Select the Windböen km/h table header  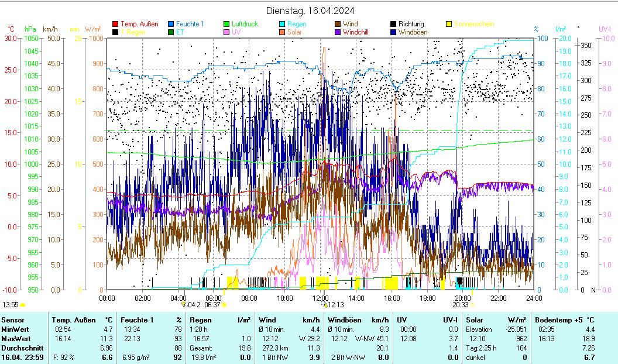pyautogui.click(x=358, y=320)
